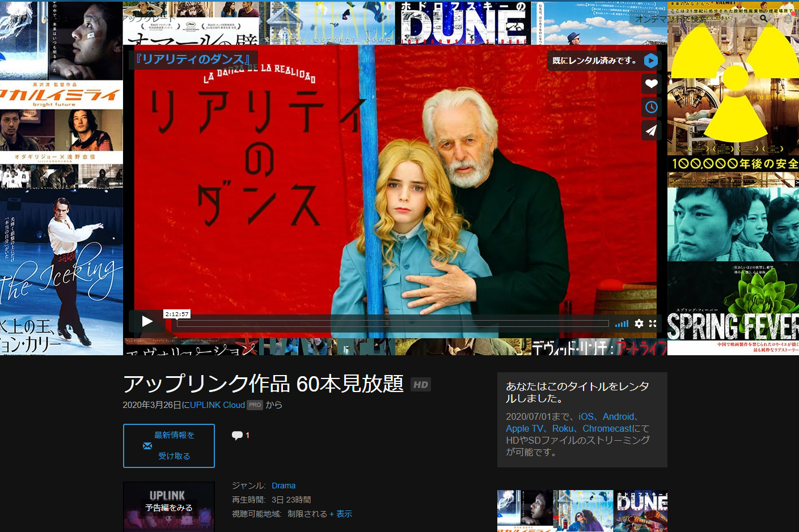The width and height of the screenshot is (799, 532).
Task: Open the iOS app link
Action: point(586,416)
